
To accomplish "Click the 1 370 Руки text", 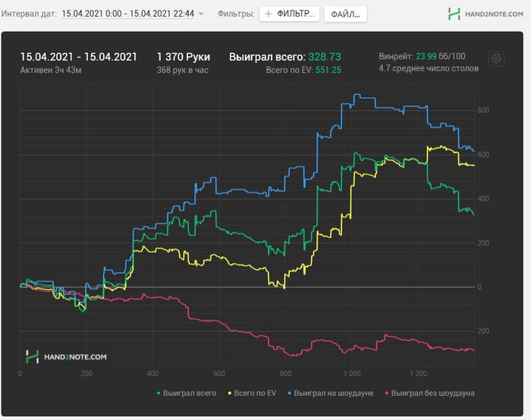I will [x=184, y=57].
